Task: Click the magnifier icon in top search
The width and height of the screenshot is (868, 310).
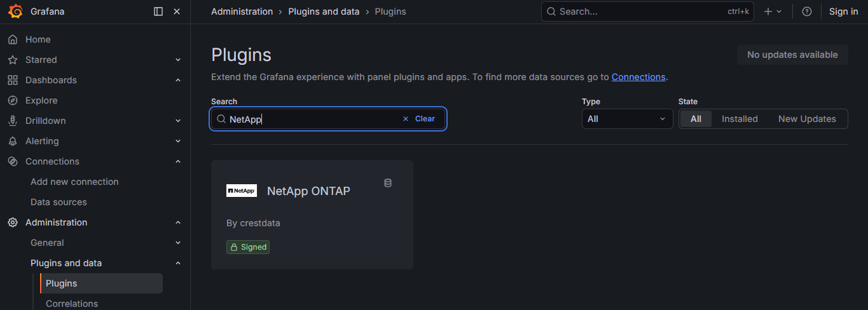Action: [x=551, y=11]
